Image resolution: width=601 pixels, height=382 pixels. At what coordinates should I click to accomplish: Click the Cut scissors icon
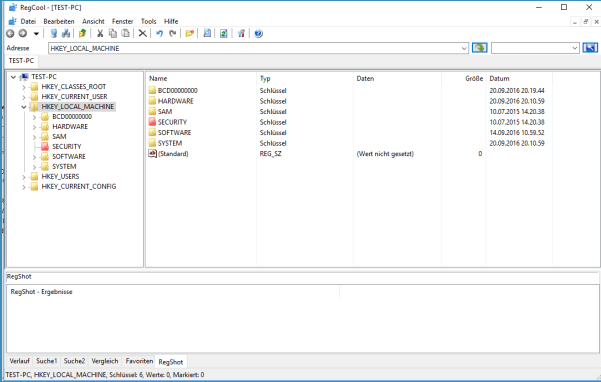[100, 34]
